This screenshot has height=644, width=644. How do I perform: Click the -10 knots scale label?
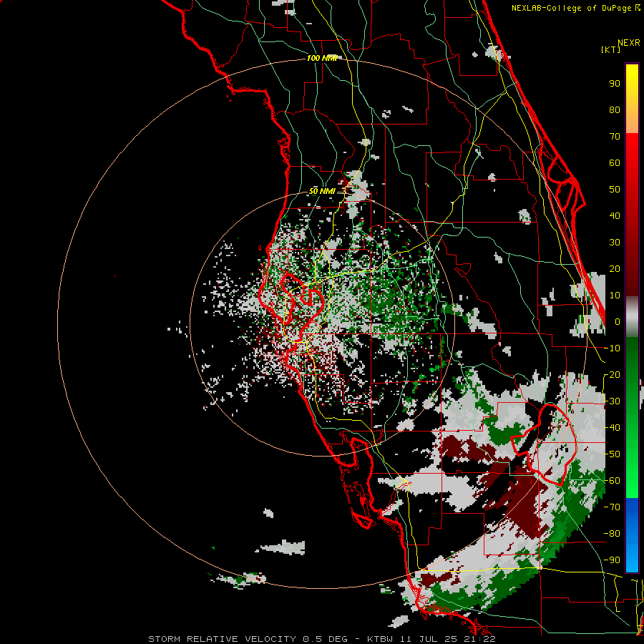pos(613,348)
